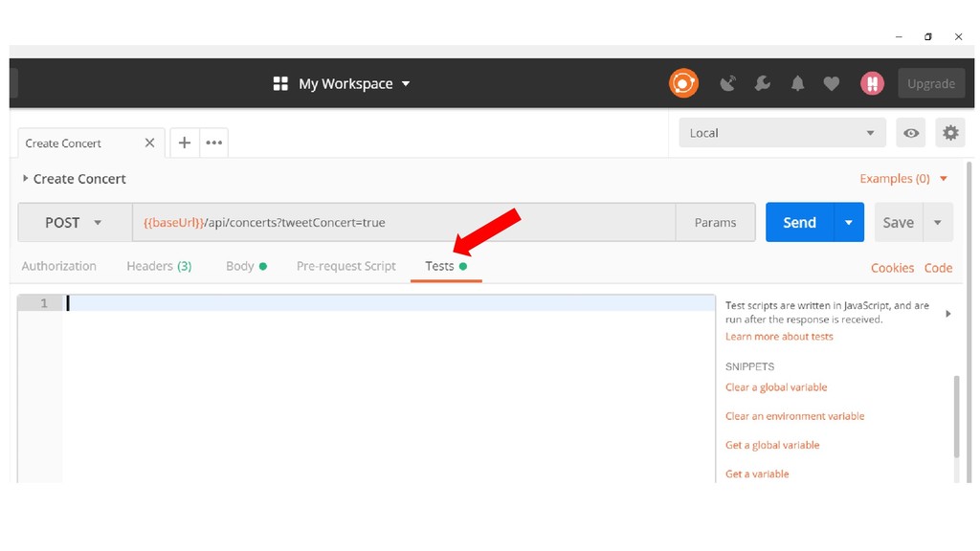The width and height of the screenshot is (980, 551).
Task: Open the Save button dropdown arrow
Action: coord(938,222)
